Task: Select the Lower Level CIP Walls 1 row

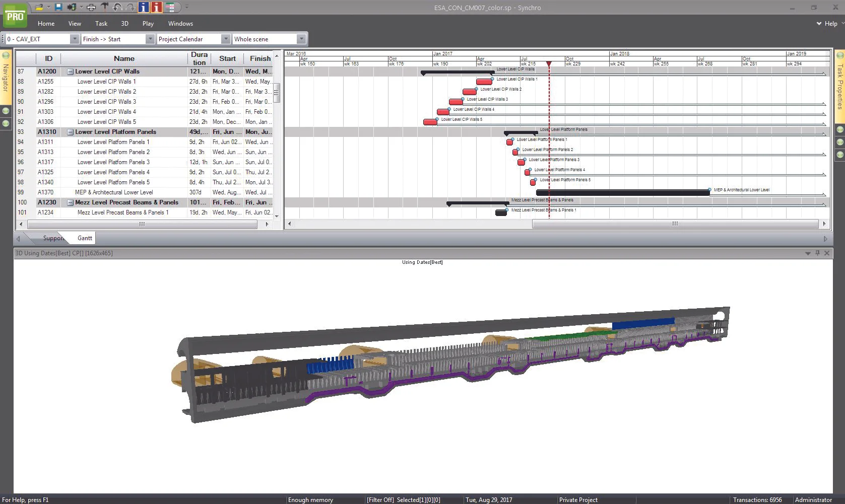Action: [x=145, y=82]
